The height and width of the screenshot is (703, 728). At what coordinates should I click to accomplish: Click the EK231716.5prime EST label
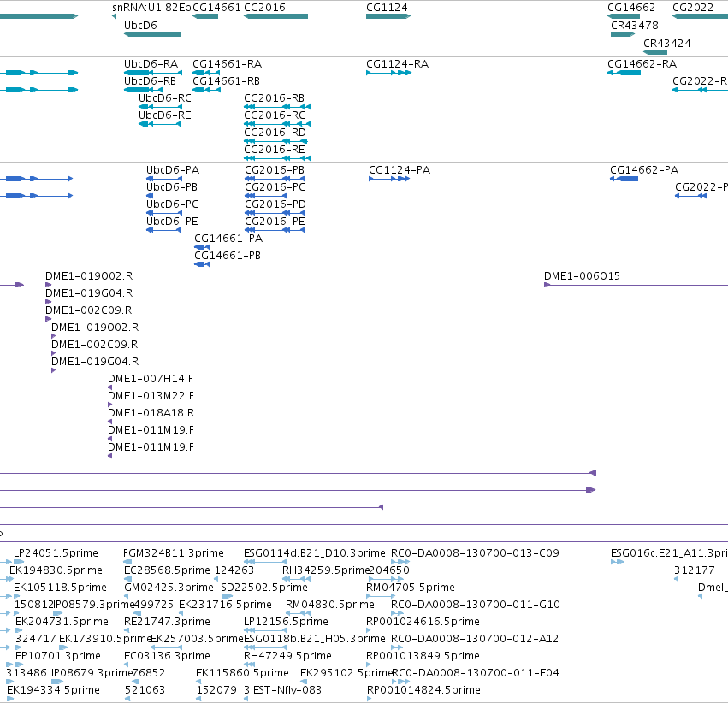coord(225,606)
